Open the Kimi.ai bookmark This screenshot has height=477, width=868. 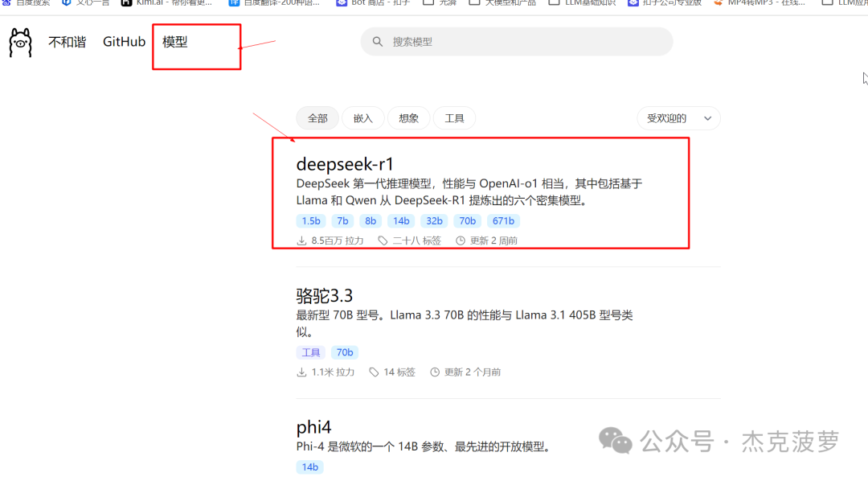point(167,2)
